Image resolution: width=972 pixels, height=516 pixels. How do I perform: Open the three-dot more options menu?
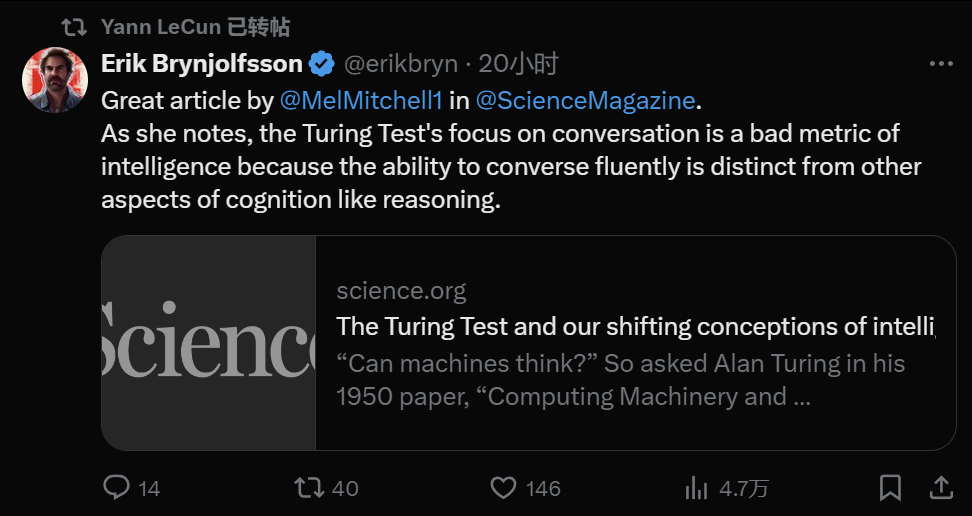point(941,63)
